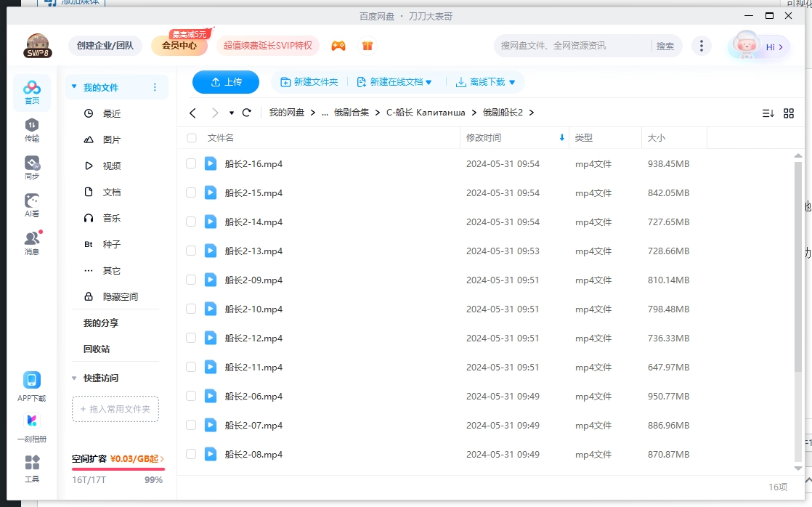Open the 传输 transfer panel in sidebar

click(x=31, y=127)
